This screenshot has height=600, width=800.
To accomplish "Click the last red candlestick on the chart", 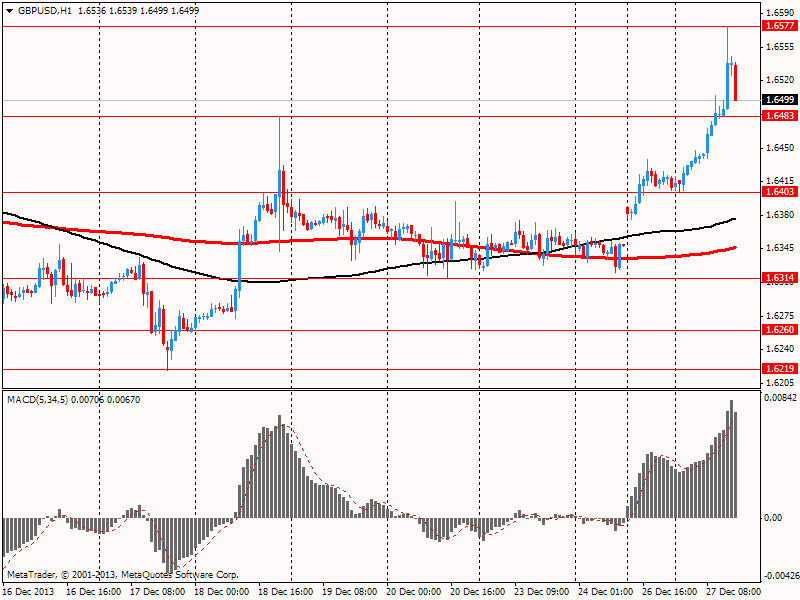I will click(x=735, y=82).
